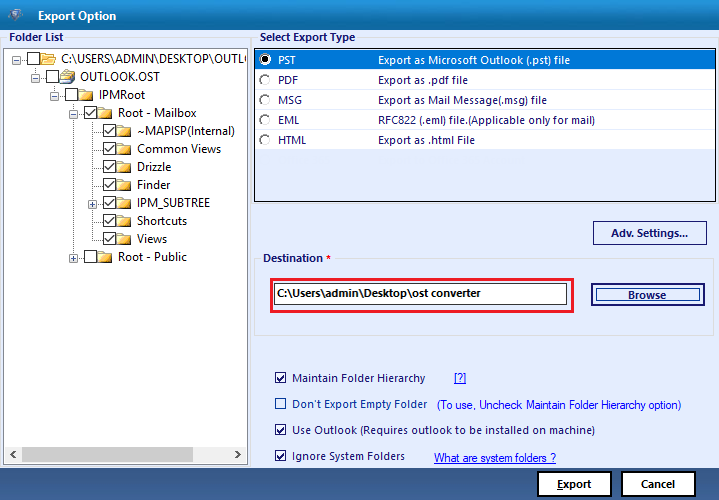Screen dimensions: 719x500
Task: Expand the IPM_SUBTREE tree node
Action: click(x=92, y=203)
